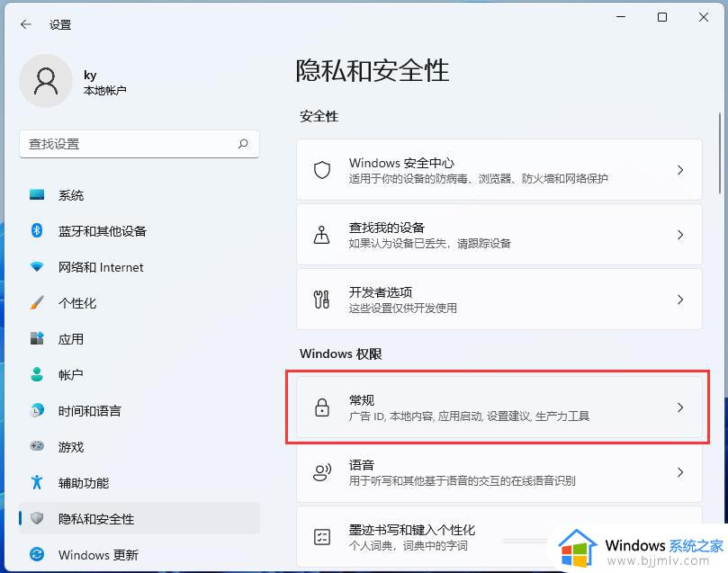Viewport: 728px width, 573px height.
Task: Go to 游戏 settings
Action: pyautogui.click(x=139, y=446)
